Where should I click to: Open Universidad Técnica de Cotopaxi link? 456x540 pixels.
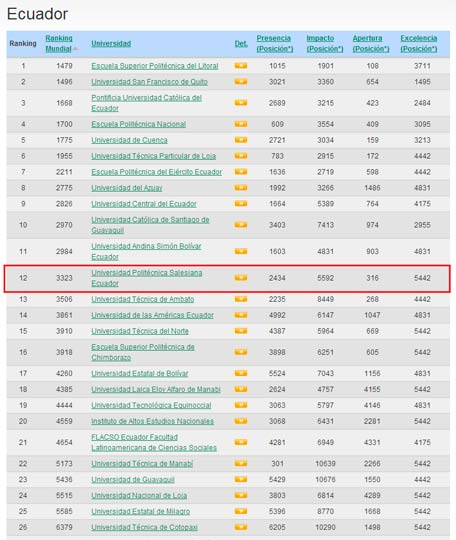click(x=144, y=527)
